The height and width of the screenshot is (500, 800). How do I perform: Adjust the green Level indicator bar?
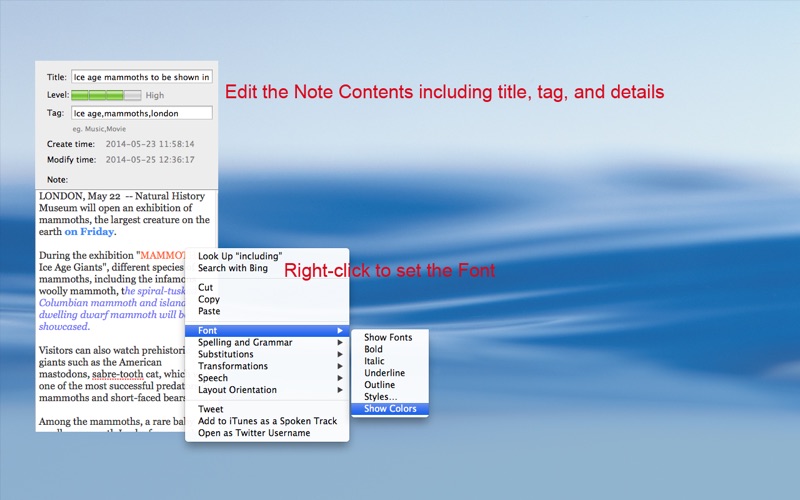tap(106, 95)
